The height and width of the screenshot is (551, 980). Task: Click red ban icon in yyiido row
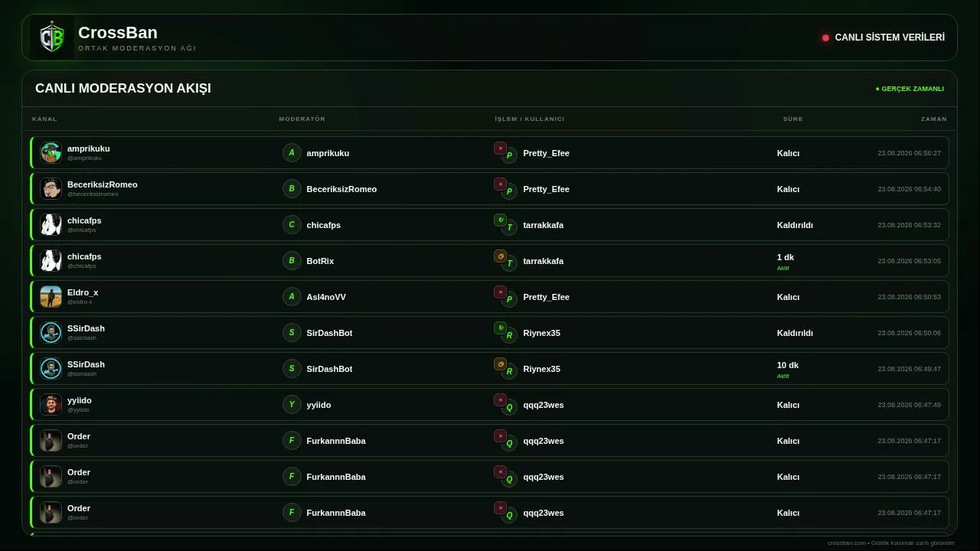(500, 400)
